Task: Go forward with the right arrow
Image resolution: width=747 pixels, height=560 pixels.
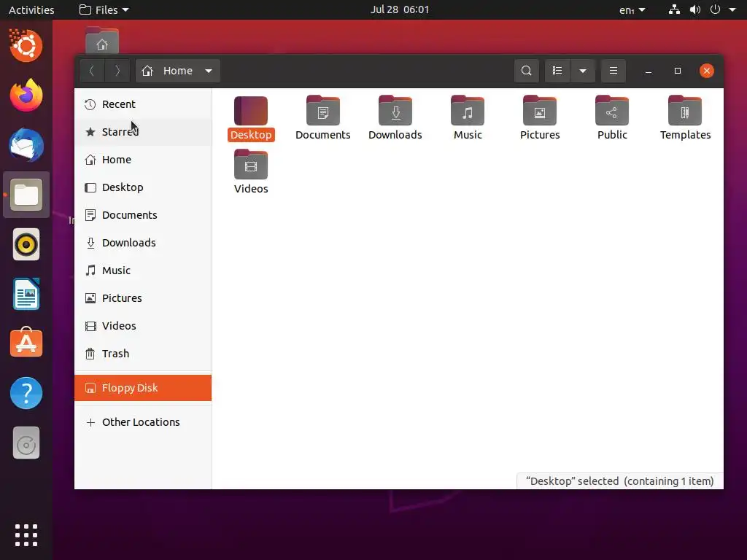Action: click(x=117, y=71)
